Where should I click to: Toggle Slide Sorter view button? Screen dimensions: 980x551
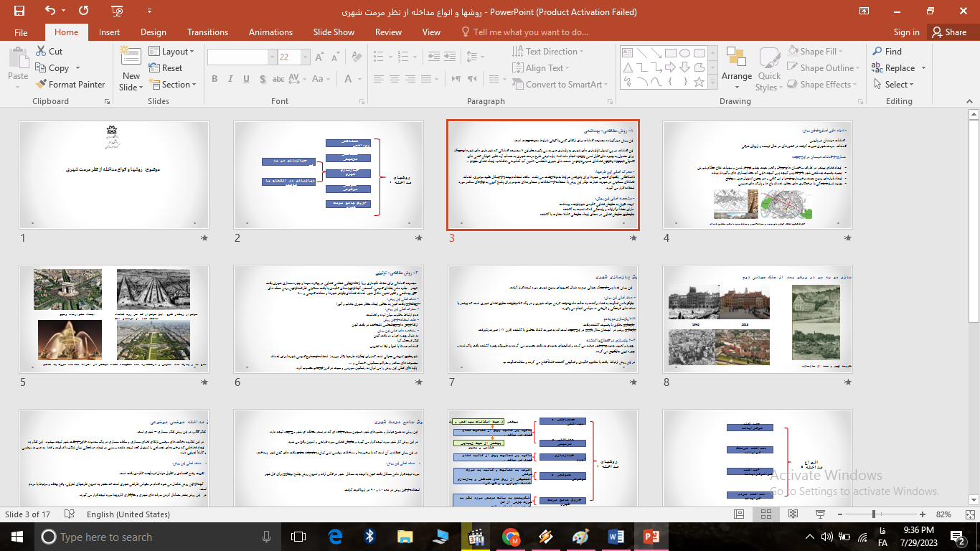pyautogui.click(x=766, y=514)
